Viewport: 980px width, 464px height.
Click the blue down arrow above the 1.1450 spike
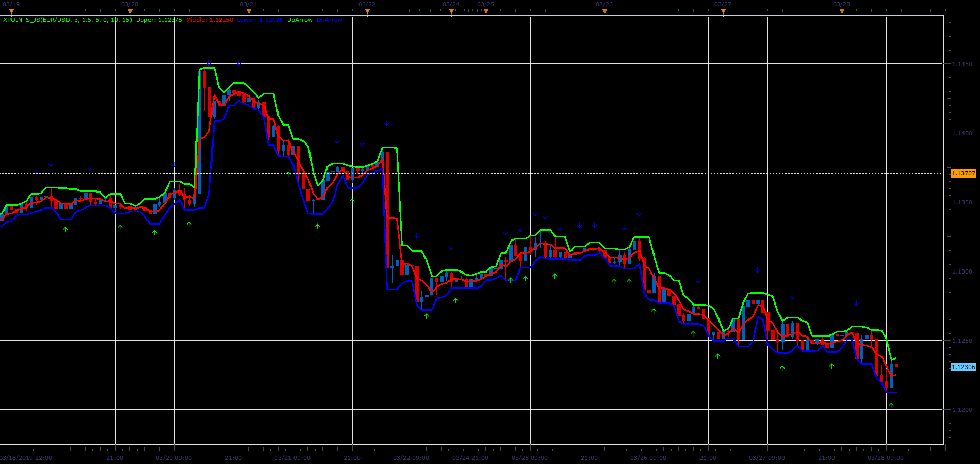209,63
